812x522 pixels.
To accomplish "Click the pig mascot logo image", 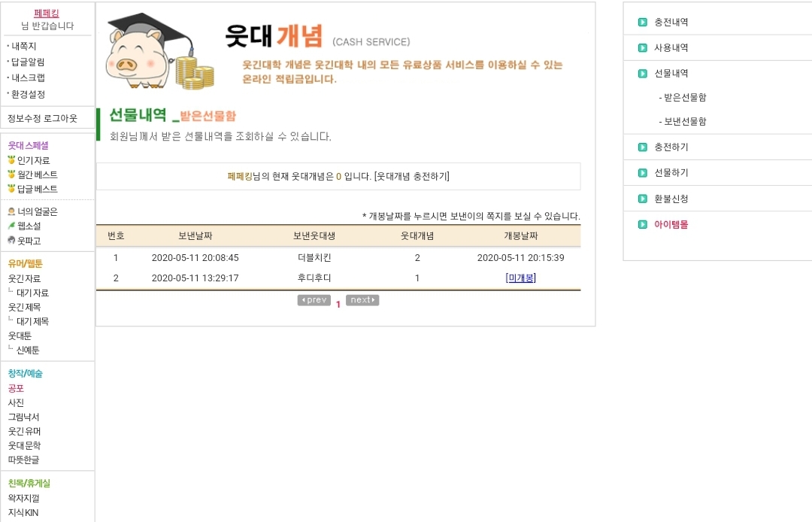I will pos(159,50).
